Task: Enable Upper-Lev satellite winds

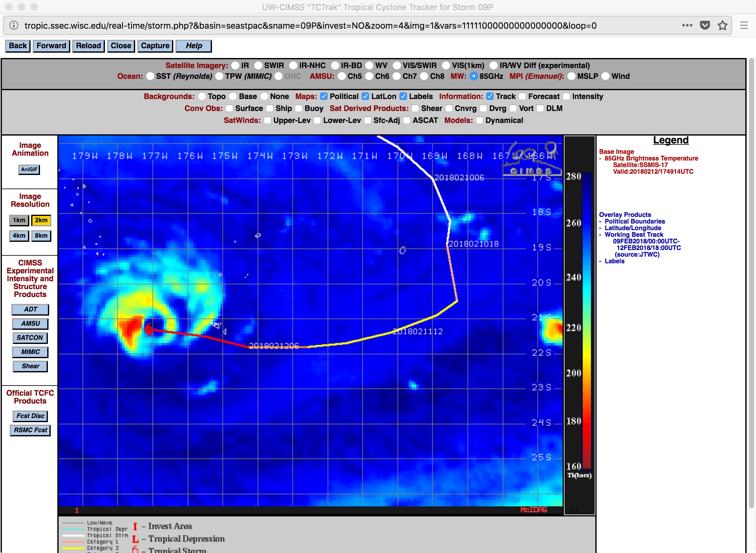Action: click(267, 120)
